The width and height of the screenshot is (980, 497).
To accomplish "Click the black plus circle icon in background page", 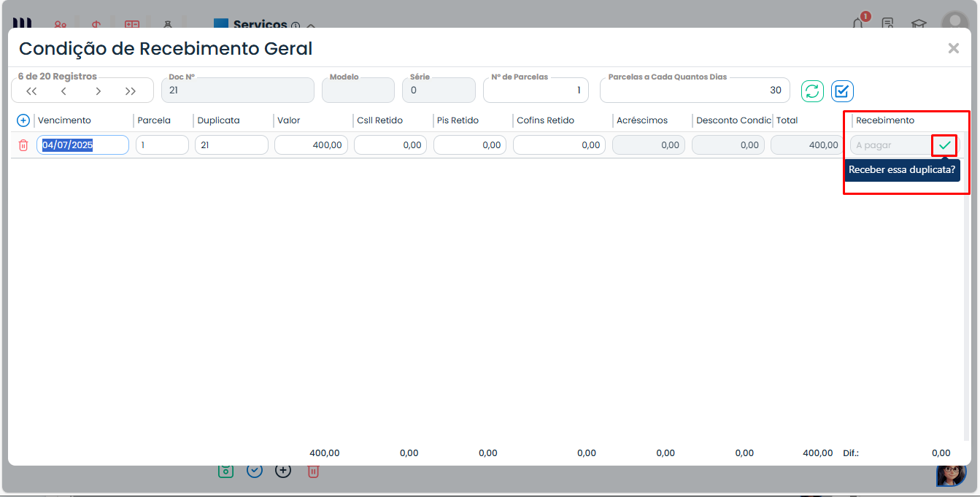I will tap(283, 471).
